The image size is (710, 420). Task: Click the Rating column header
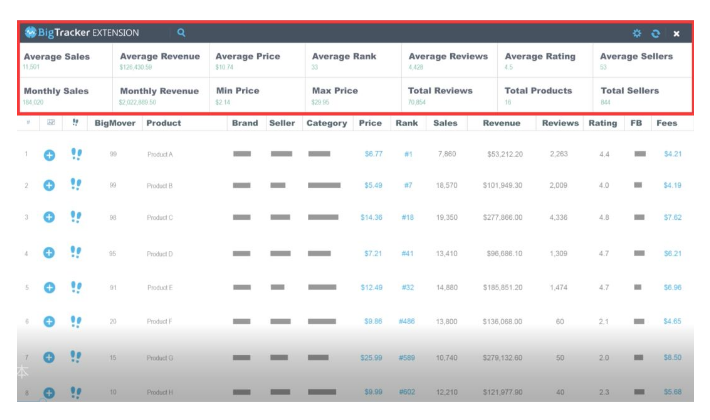602,123
